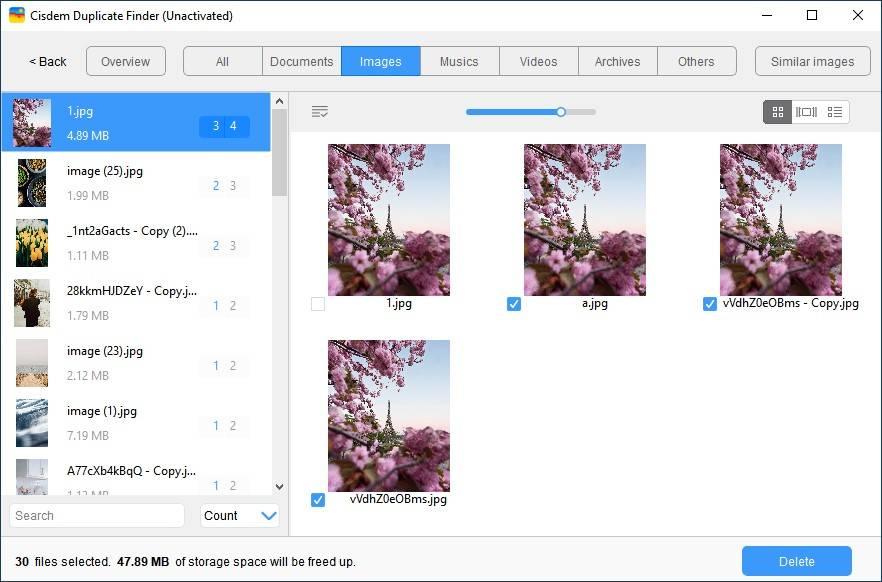Click the '47.89 MB' status bar text
The height and width of the screenshot is (582, 882).
[x=143, y=562]
